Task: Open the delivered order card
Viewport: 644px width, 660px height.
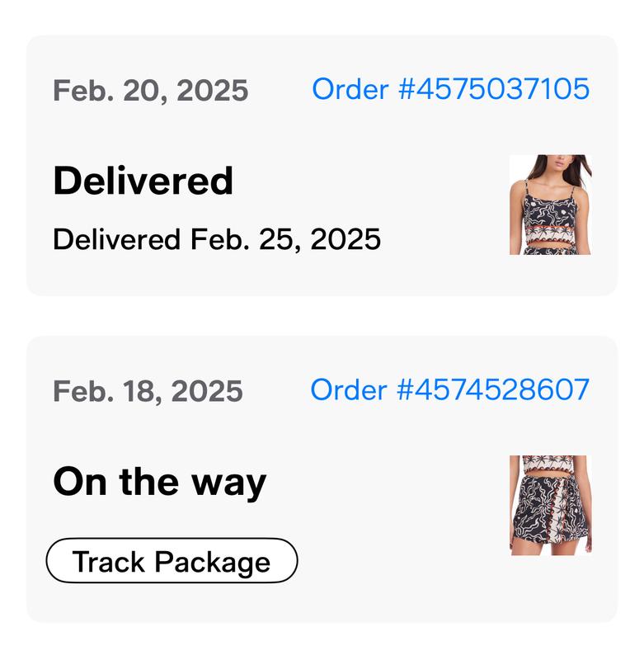Action: (322, 166)
